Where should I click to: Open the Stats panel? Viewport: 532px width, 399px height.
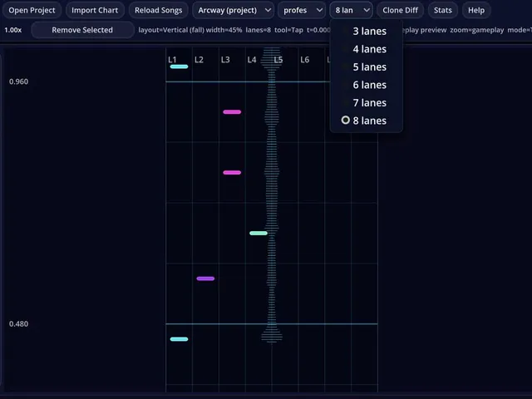(442, 10)
